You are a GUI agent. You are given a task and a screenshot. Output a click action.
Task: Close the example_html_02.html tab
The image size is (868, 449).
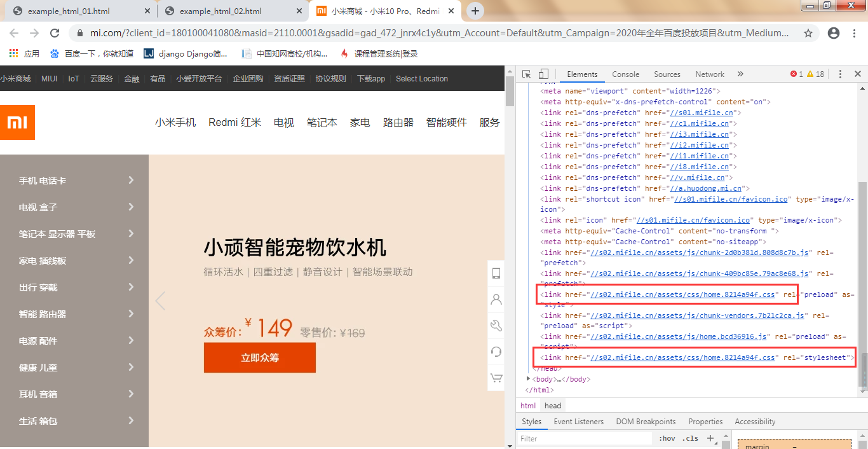pos(299,11)
